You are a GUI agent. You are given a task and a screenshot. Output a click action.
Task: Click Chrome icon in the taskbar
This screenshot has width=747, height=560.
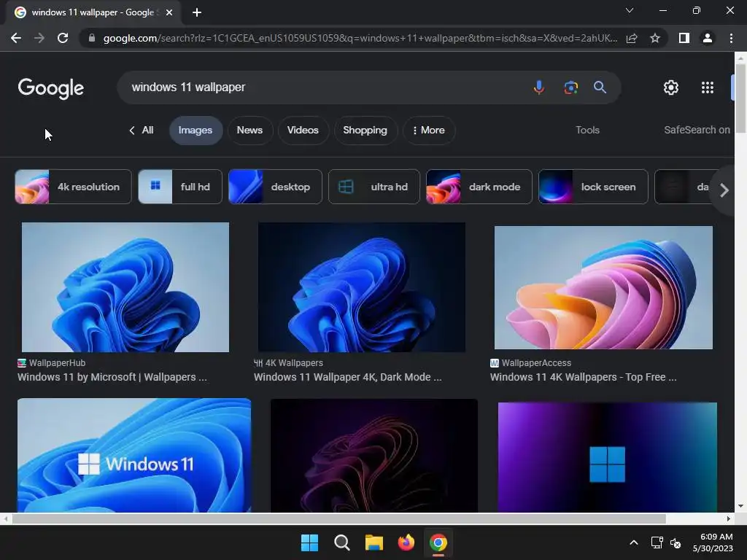[438, 542]
